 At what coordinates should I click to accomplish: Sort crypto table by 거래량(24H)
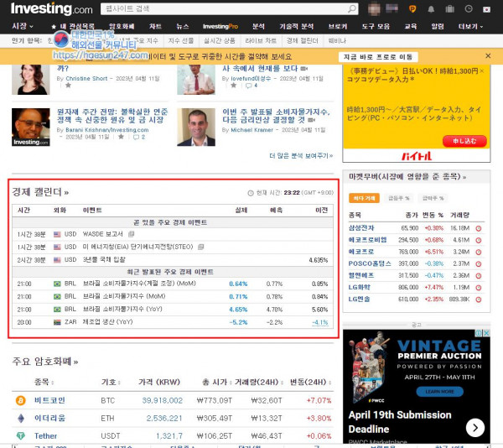coord(259,382)
